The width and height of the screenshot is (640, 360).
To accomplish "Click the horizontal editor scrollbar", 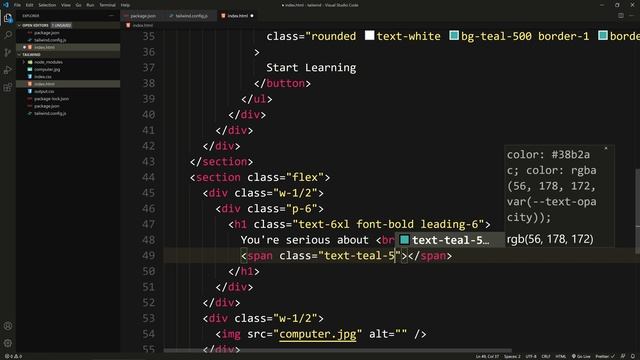I will click(x=338, y=350).
